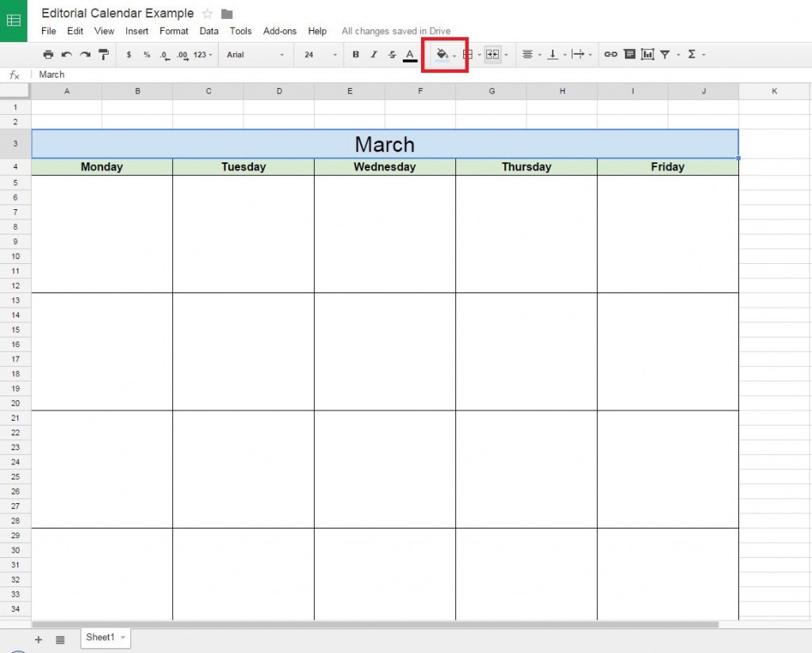Open the text color picker
812x653 pixels.
coord(409,54)
